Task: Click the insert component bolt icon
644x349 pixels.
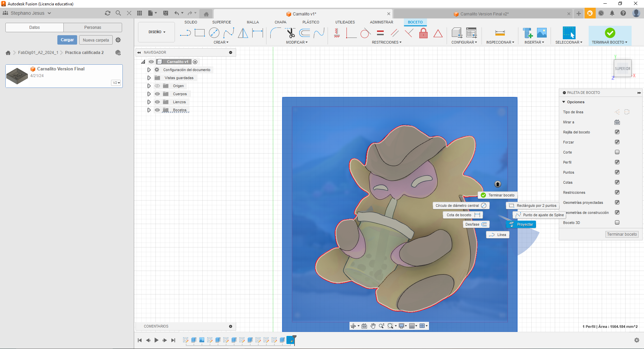Action: coord(528,33)
